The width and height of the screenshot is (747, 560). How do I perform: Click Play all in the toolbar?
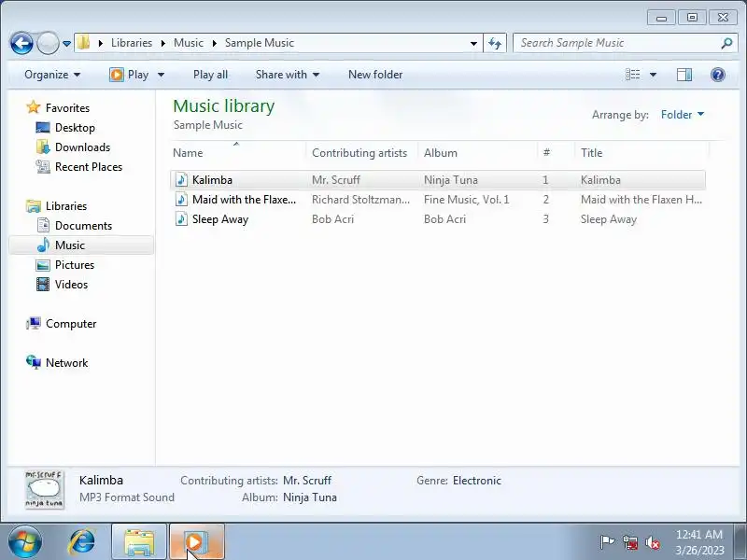[x=210, y=75]
